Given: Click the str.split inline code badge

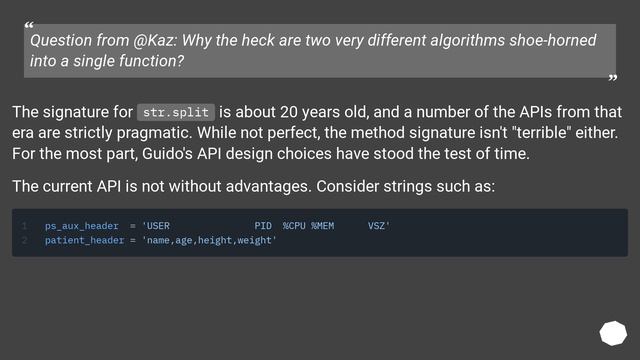Looking at the screenshot, I should 176,112.
